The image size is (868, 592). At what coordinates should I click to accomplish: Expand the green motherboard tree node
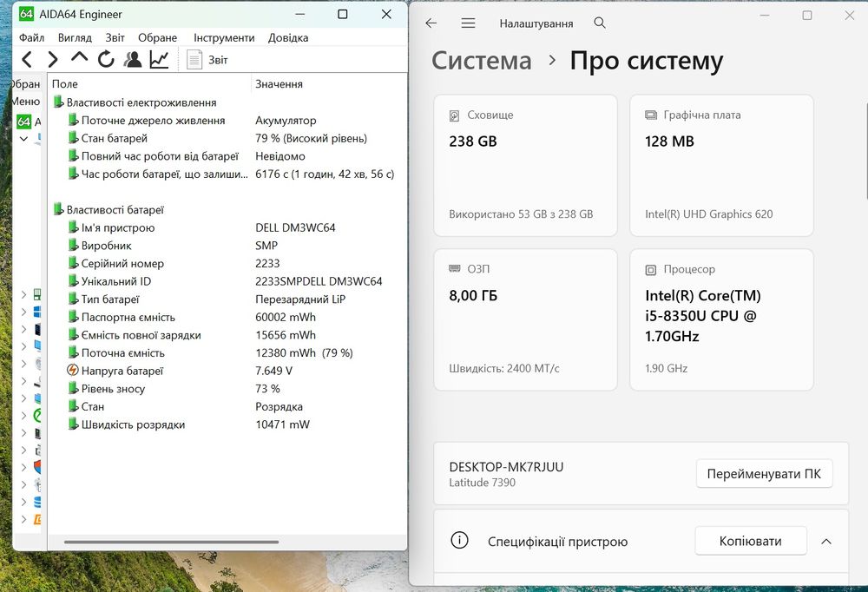coord(23,294)
